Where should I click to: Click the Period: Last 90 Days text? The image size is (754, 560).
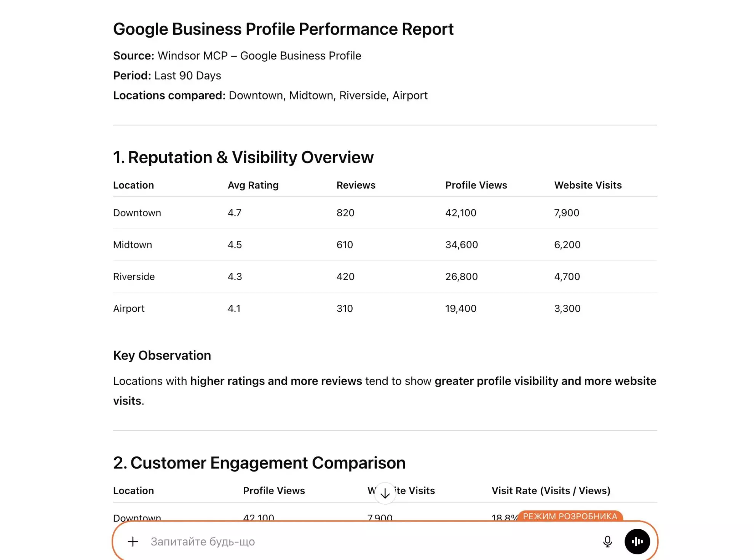[167, 75]
